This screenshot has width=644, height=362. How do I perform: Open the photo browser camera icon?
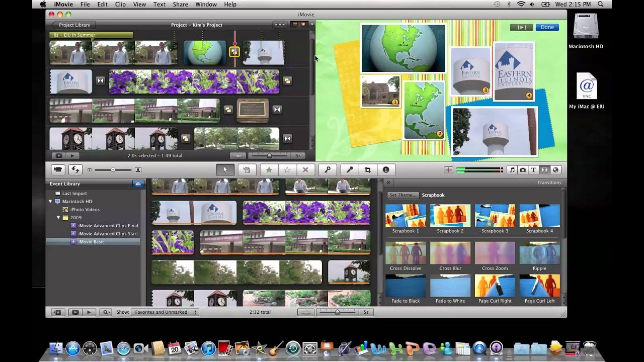tap(523, 170)
